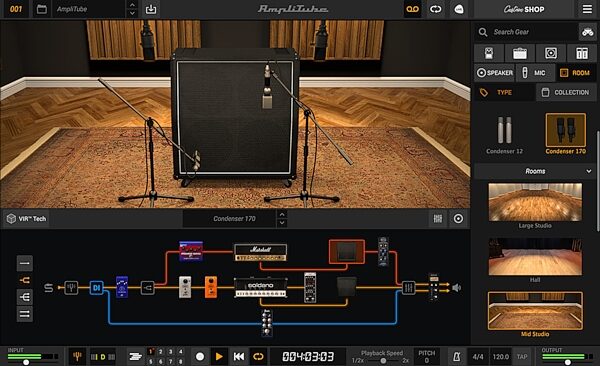This screenshot has height=366, width=600.
Task: Click the record button
Action: [x=200, y=357]
